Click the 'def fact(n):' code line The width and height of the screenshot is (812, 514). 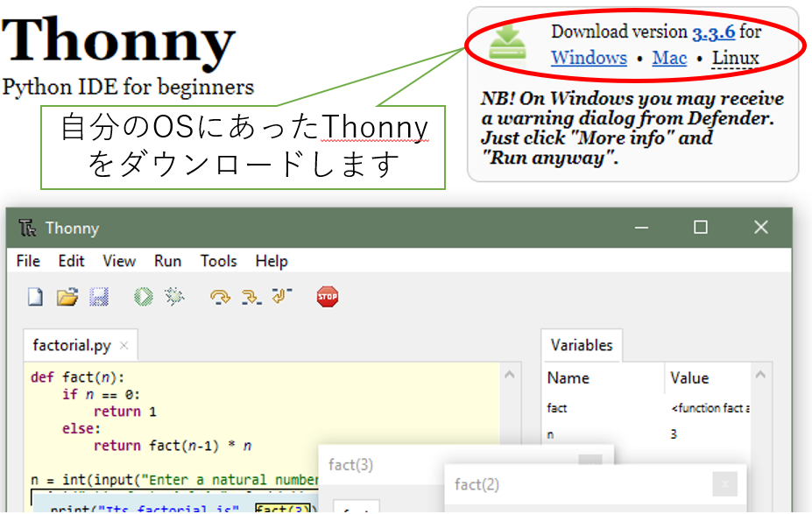click(x=77, y=377)
